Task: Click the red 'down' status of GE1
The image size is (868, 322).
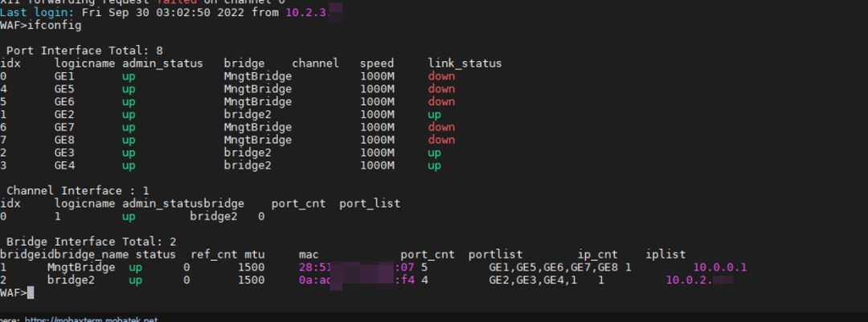Action: tap(441, 75)
